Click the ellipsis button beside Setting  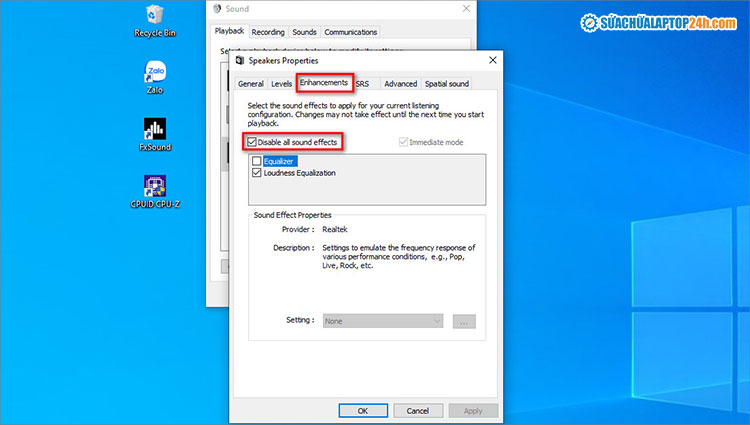point(464,321)
